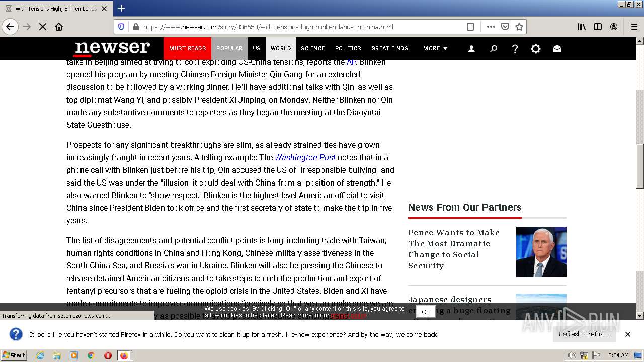
Task: Toggle reader view for this article
Action: click(x=470, y=27)
